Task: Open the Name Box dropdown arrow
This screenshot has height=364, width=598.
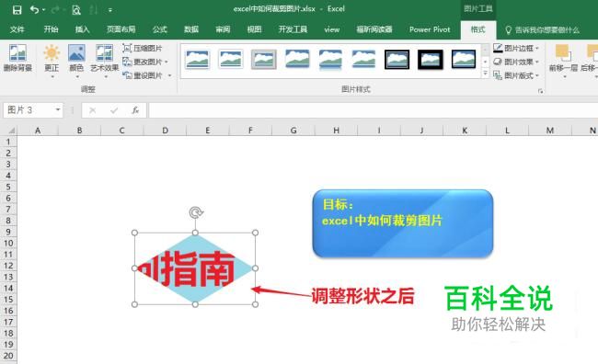Action: pyautogui.click(x=58, y=109)
